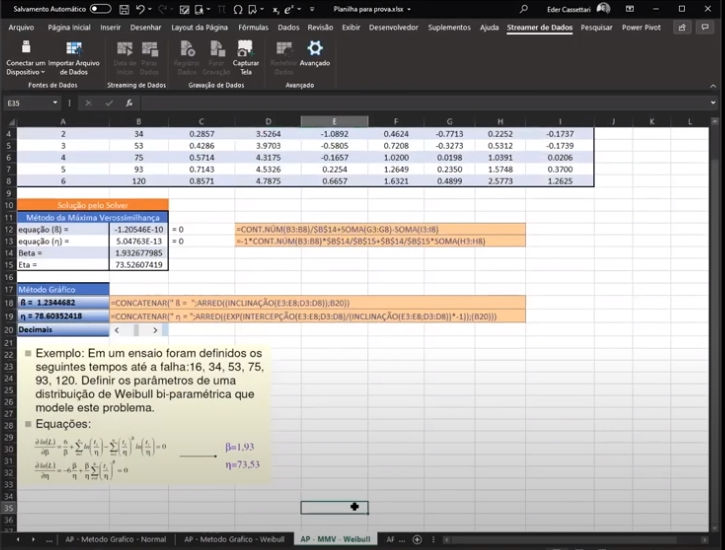Click the Pesquisar ribbon search
This screenshot has height=550, width=725.
596,27
